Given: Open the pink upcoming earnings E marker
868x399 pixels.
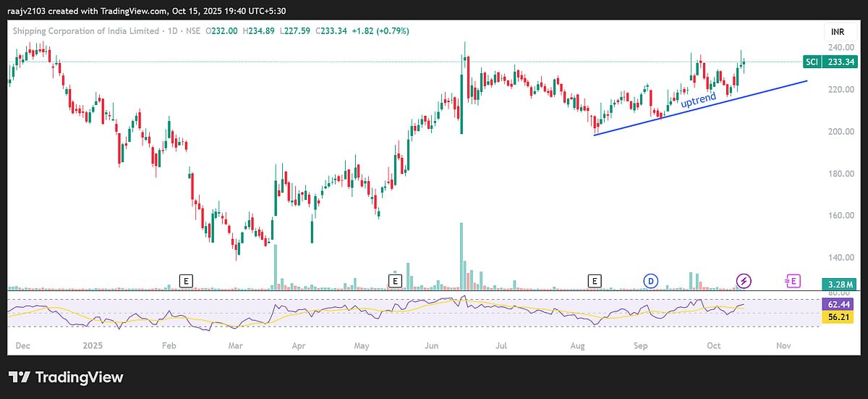Looking at the screenshot, I should pos(793,280).
